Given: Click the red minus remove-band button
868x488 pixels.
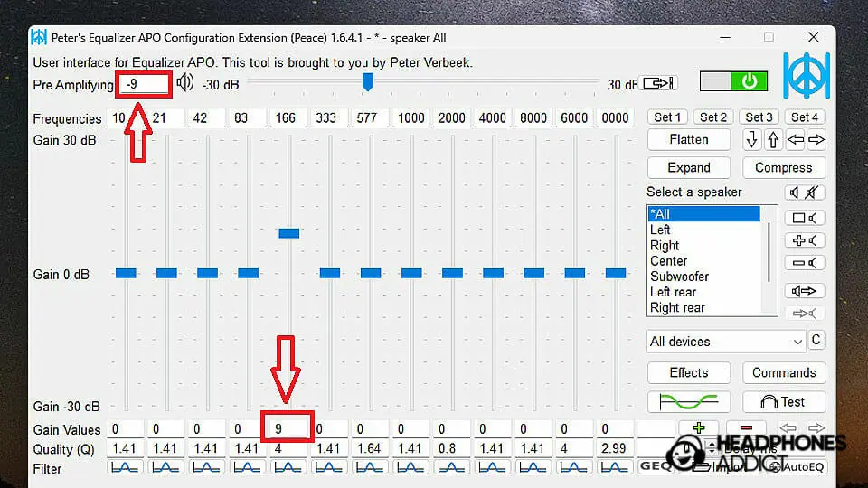Looking at the screenshot, I should [746, 428].
